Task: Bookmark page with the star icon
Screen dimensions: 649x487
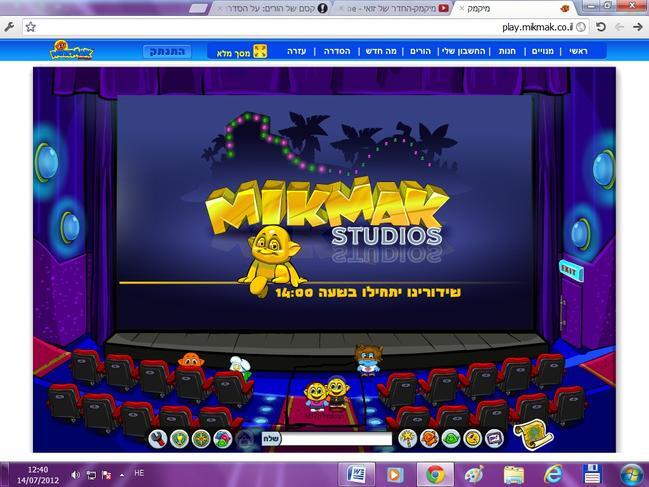Action: click(31, 27)
